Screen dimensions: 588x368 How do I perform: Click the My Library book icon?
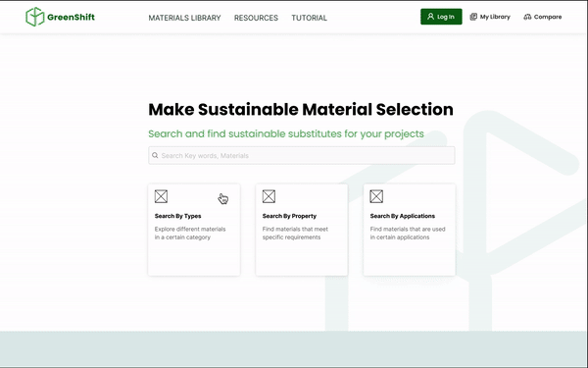click(473, 17)
